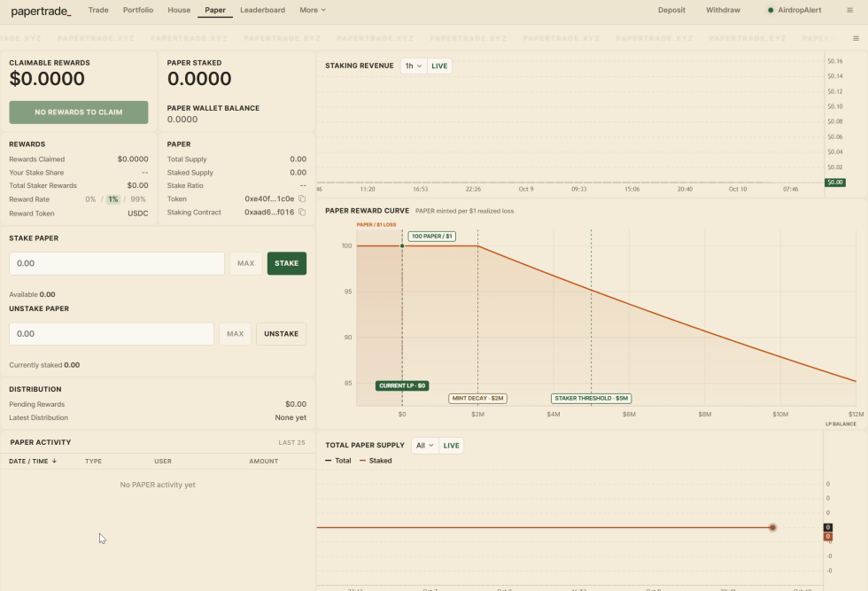Click the supply chart endpoint dot
The height and width of the screenshot is (591, 868).
point(772,527)
